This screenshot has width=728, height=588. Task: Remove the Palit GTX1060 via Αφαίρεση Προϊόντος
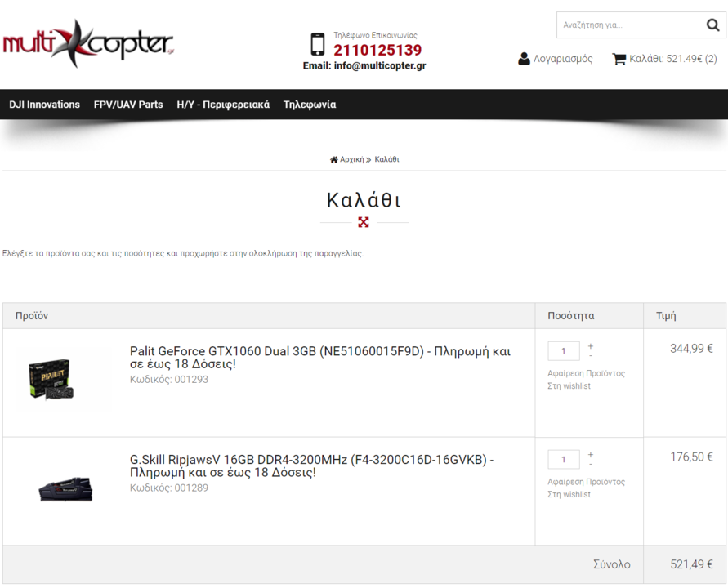point(586,373)
